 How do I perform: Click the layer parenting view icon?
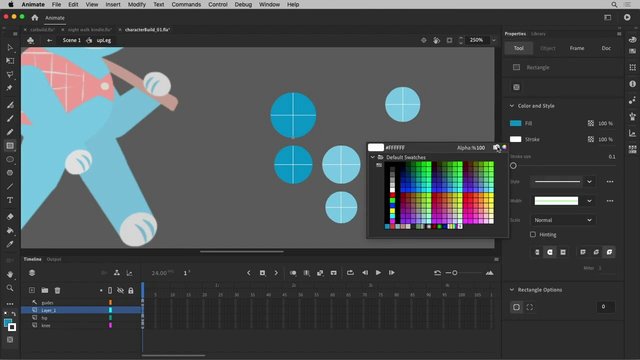pyautogui.click(x=117, y=273)
